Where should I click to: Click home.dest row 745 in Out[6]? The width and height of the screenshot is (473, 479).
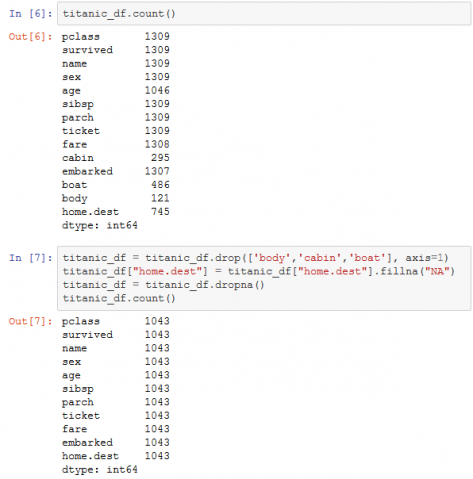point(116,212)
